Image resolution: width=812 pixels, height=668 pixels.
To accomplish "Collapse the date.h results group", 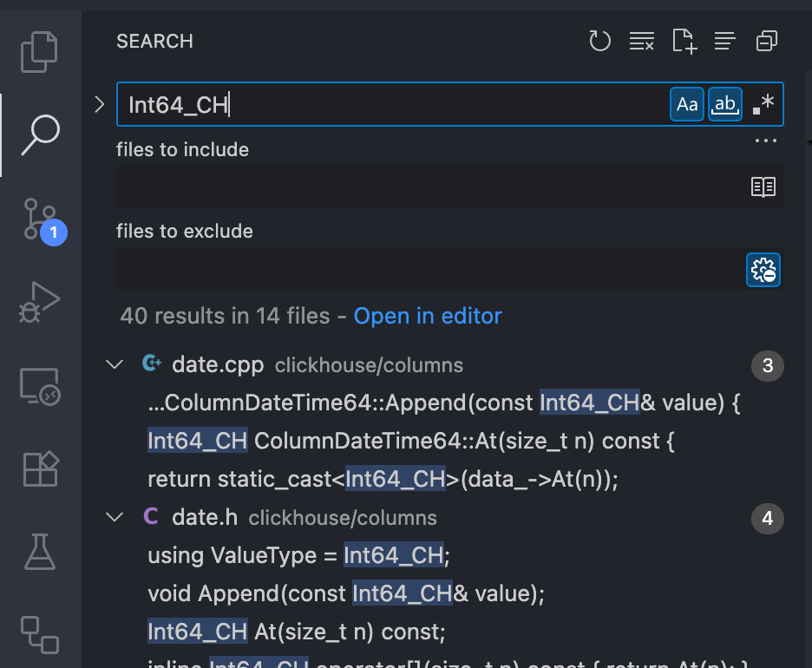I will (115, 517).
